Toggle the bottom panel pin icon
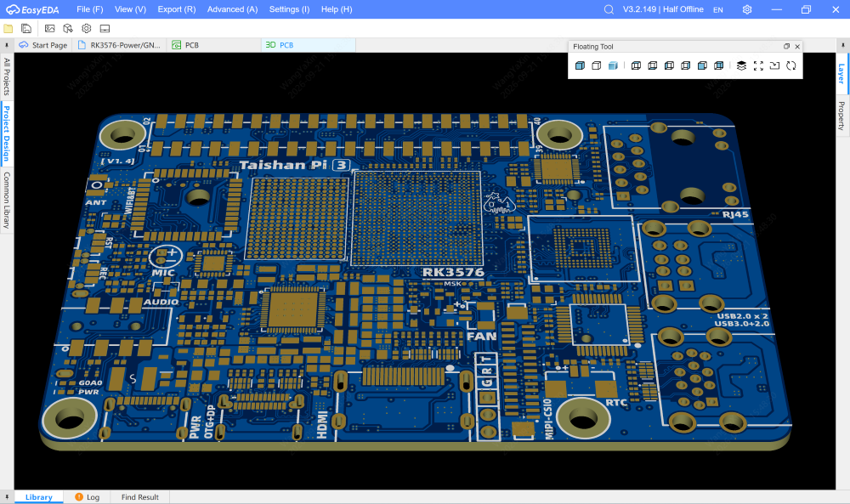Image resolution: width=850 pixels, height=504 pixels. click(7, 497)
